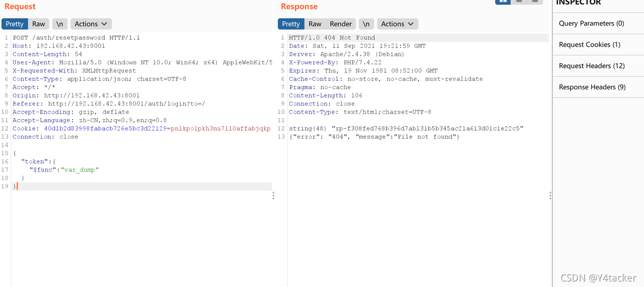Click the Content-Length: 106 response line
Image resolution: width=644 pixels, height=287 pixels.
tap(326, 95)
